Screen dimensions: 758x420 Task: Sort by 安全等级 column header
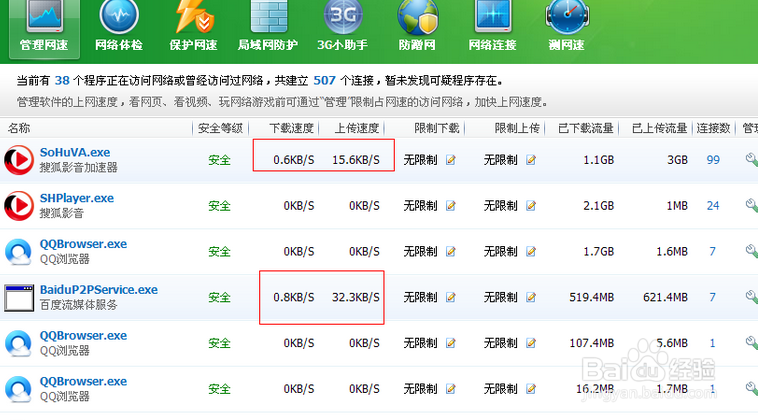tap(220, 128)
